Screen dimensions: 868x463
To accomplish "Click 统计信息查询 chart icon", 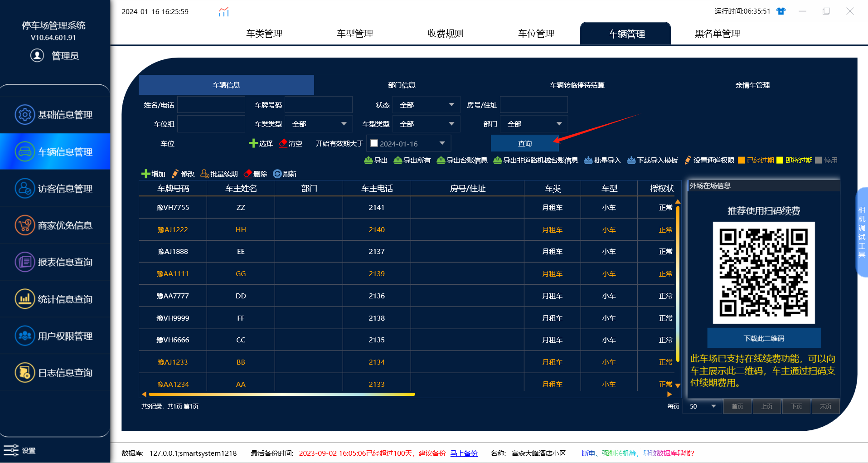I will click(25, 299).
